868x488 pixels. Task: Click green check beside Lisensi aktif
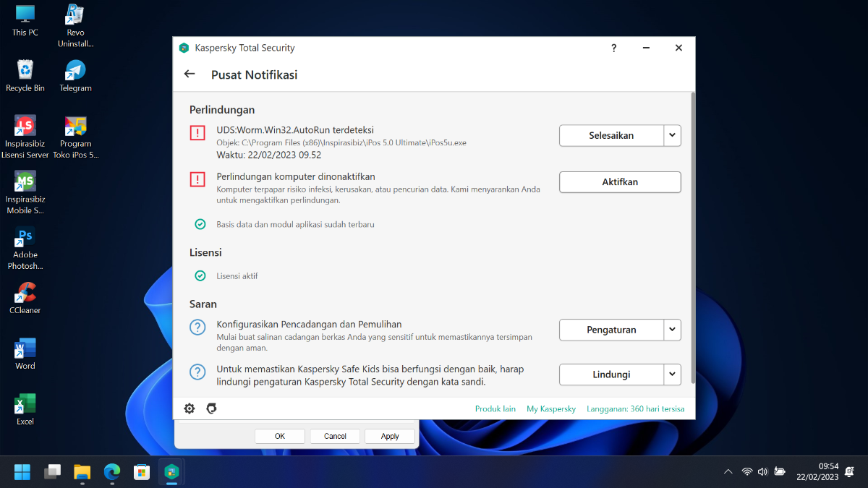pyautogui.click(x=200, y=275)
